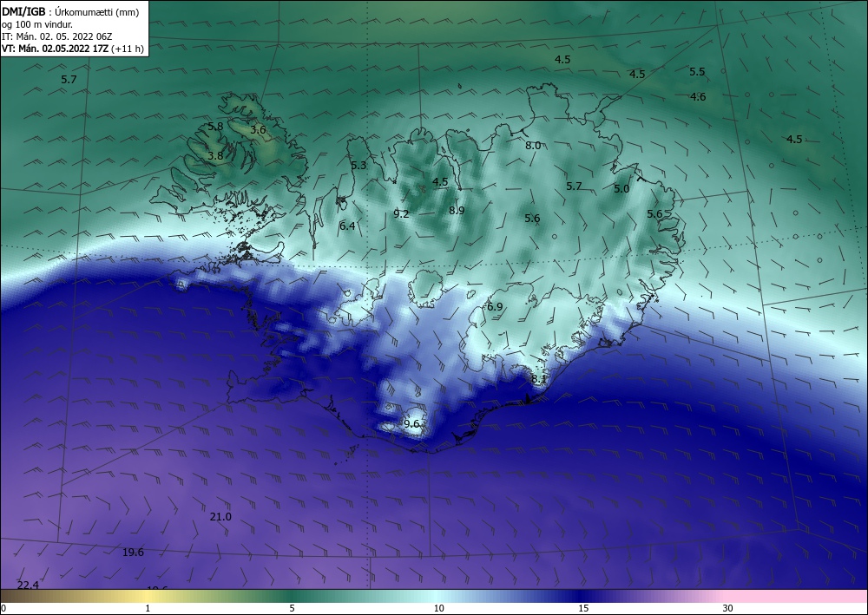Click the colorbar tick label 15

click(583, 608)
